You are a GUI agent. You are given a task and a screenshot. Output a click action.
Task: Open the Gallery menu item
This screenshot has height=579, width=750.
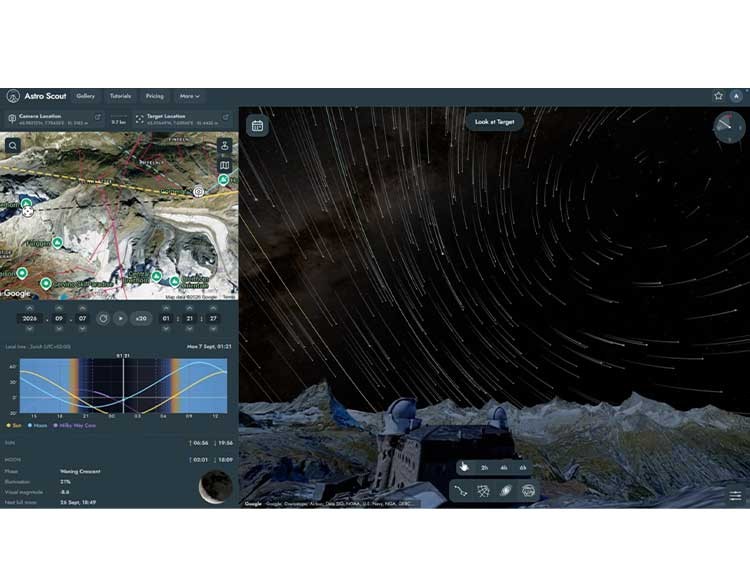click(86, 96)
